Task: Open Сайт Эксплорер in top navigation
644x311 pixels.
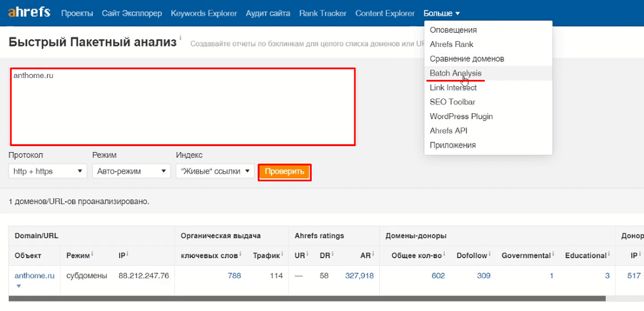Action: [132, 13]
